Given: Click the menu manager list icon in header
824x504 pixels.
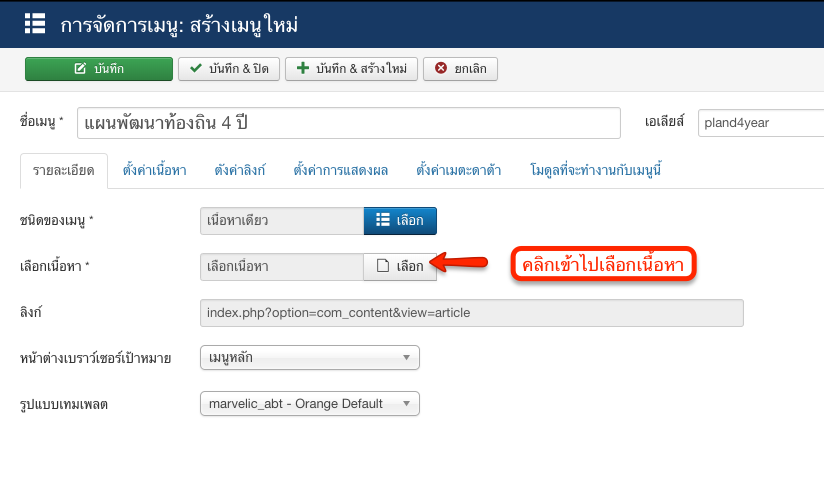Looking at the screenshot, I should click(x=34, y=21).
